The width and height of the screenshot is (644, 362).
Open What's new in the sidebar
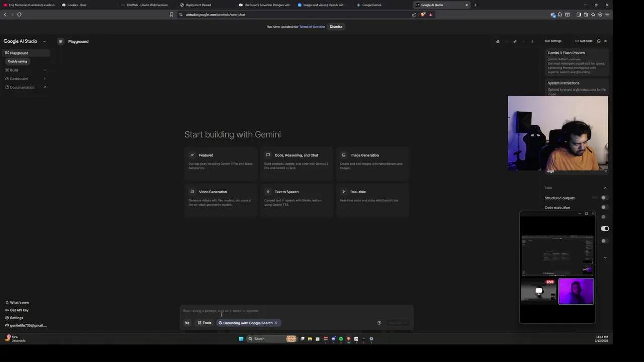(x=17, y=303)
